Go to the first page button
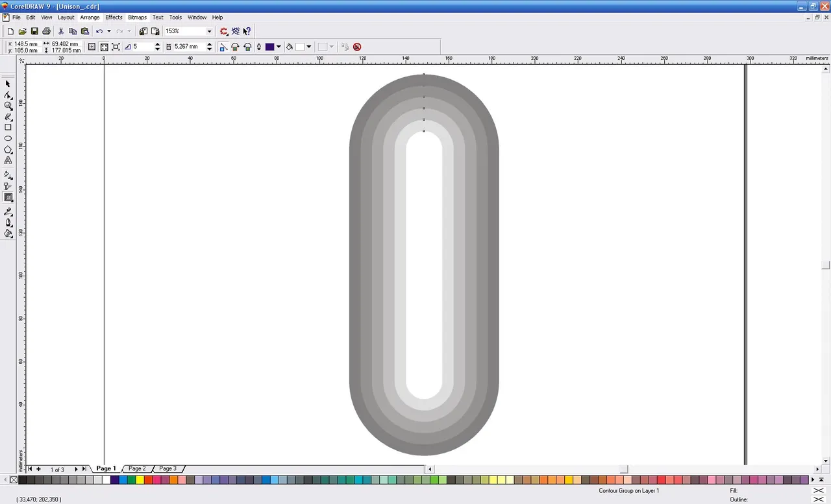The image size is (831, 504). pyautogui.click(x=30, y=469)
